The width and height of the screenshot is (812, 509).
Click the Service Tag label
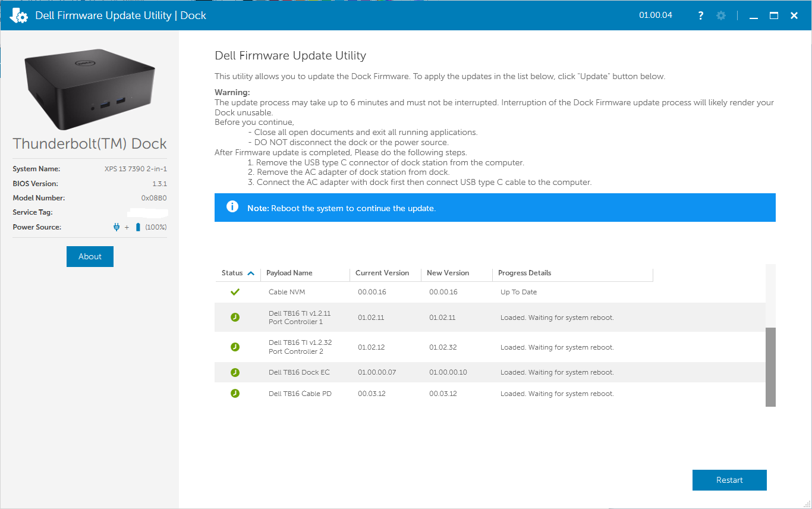tap(33, 212)
